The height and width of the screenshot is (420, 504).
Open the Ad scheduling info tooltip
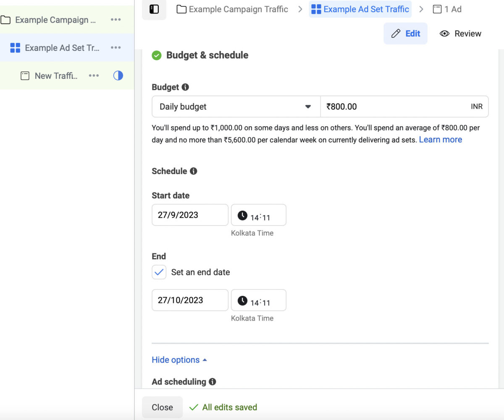(x=212, y=382)
